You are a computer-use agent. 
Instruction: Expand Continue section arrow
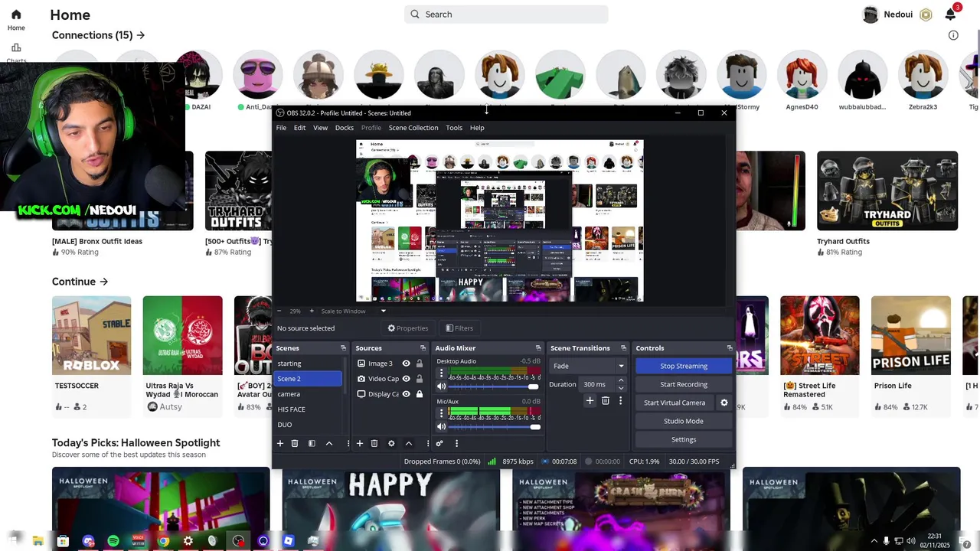pos(103,282)
